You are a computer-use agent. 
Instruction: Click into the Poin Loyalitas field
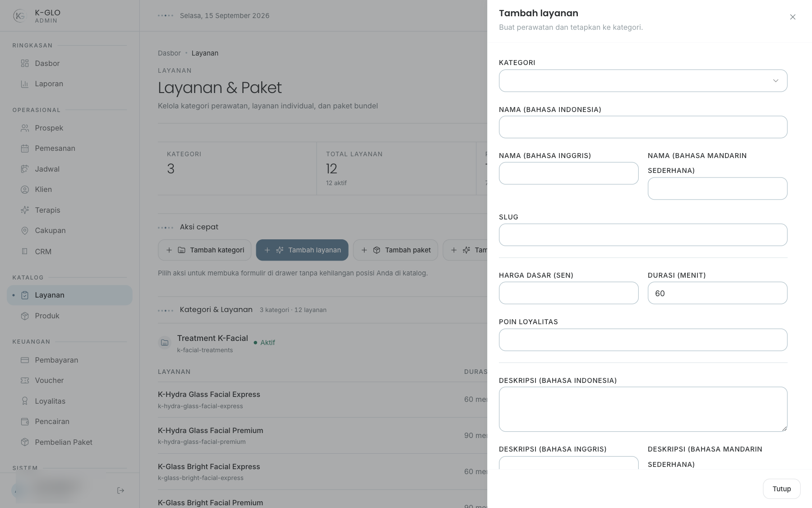(643, 340)
